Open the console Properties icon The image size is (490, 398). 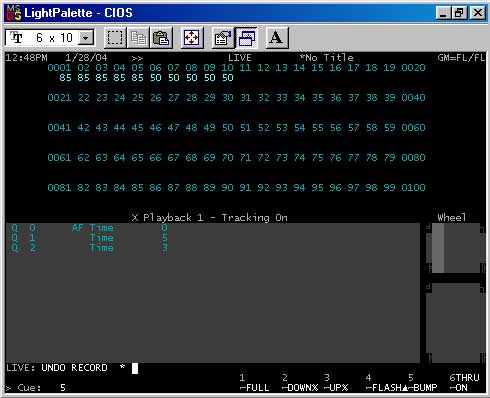[x=223, y=38]
